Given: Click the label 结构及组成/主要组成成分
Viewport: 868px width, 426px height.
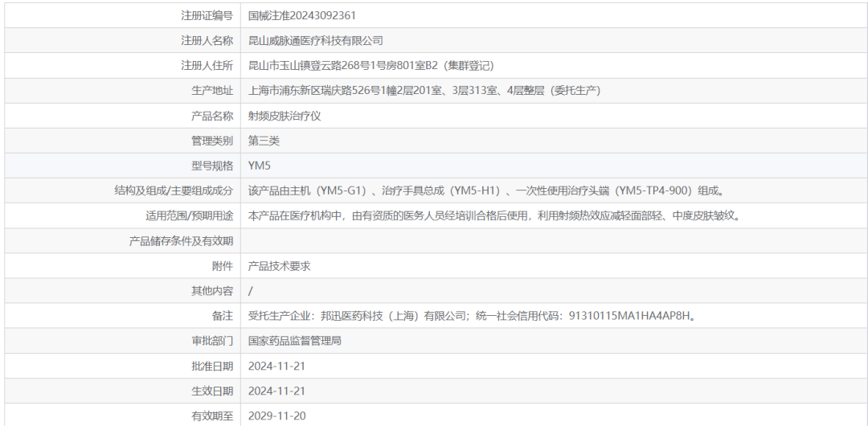Looking at the screenshot, I should click(174, 190).
